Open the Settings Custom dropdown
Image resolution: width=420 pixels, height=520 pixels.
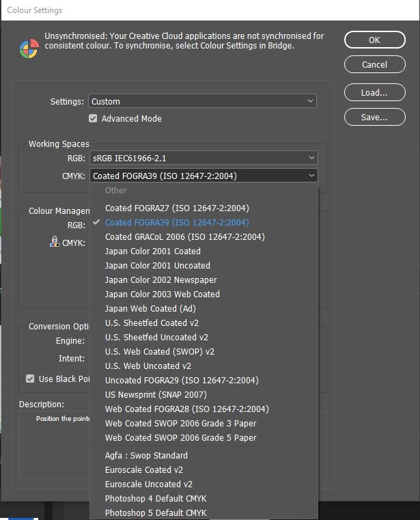click(203, 101)
